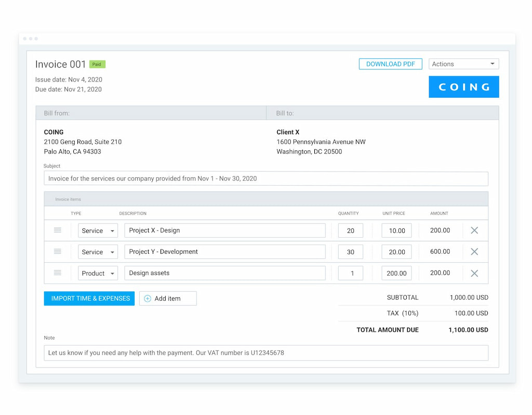
Task: Click drag handle of Project Y row
Action: pyautogui.click(x=58, y=252)
